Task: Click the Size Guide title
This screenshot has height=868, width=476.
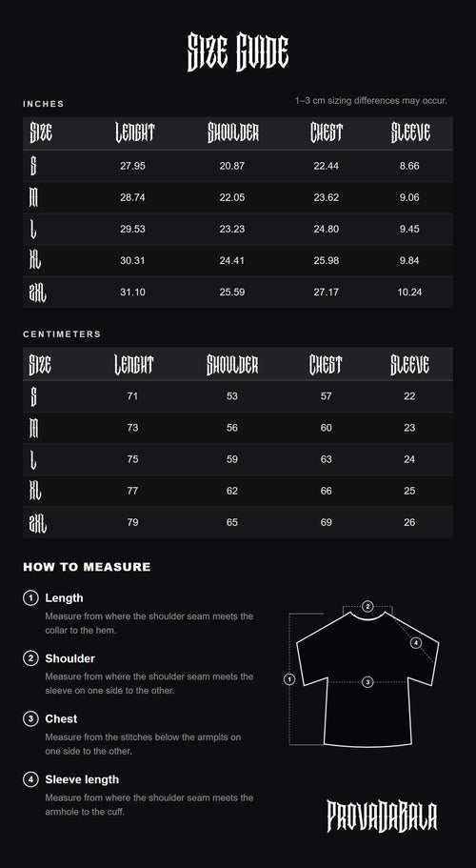Action: [x=238, y=52]
